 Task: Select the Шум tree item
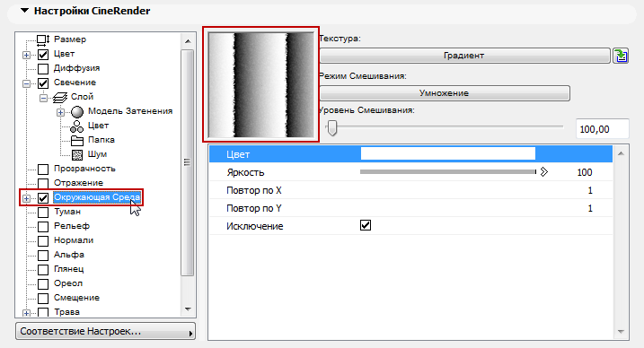click(97, 154)
